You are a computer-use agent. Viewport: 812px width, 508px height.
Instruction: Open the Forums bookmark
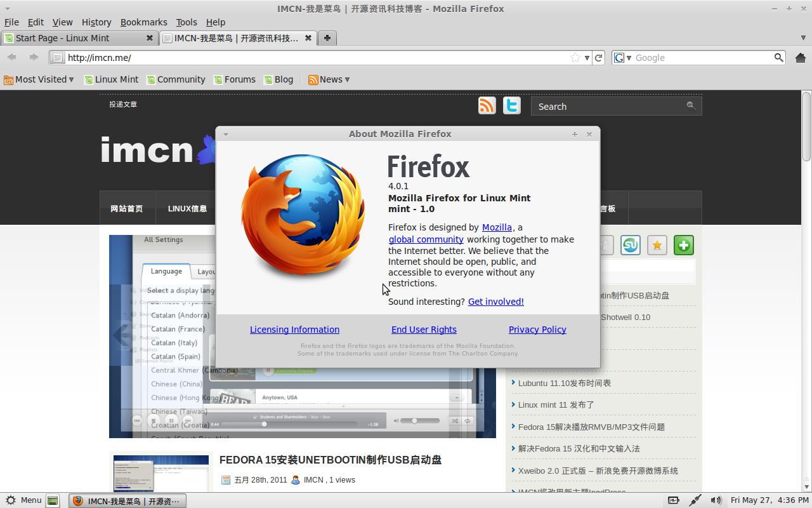tap(235, 79)
